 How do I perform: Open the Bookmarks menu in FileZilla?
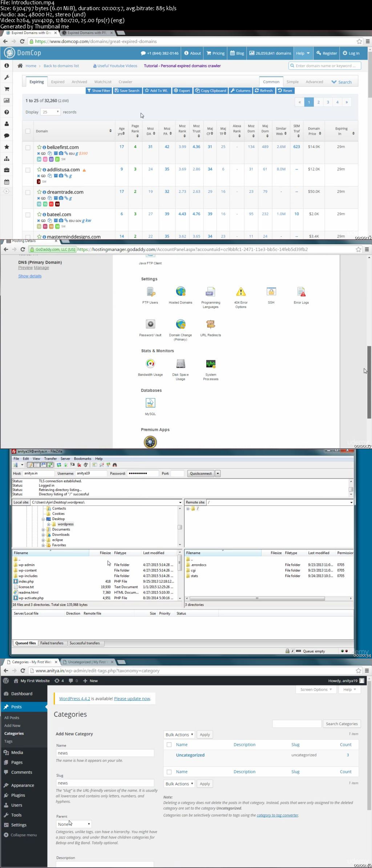pyautogui.click(x=82, y=459)
